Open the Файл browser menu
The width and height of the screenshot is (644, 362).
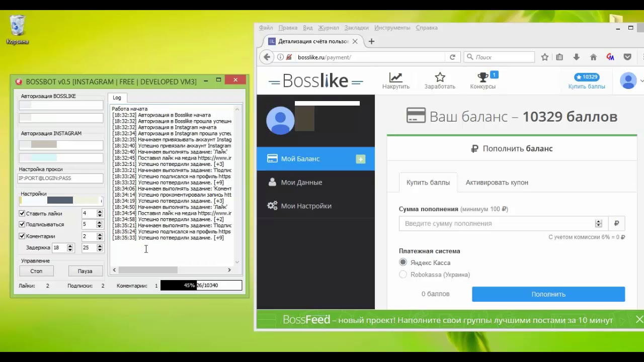tap(266, 28)
